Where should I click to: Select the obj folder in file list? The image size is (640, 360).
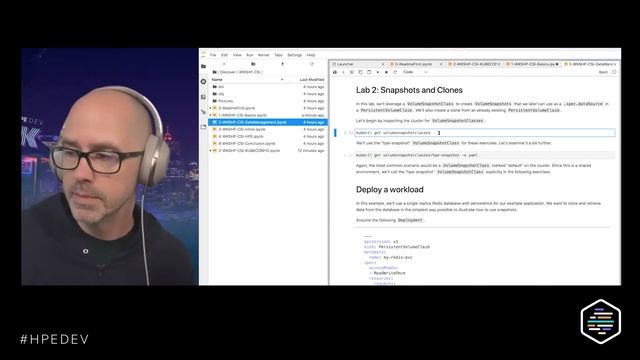click(268, 94)
